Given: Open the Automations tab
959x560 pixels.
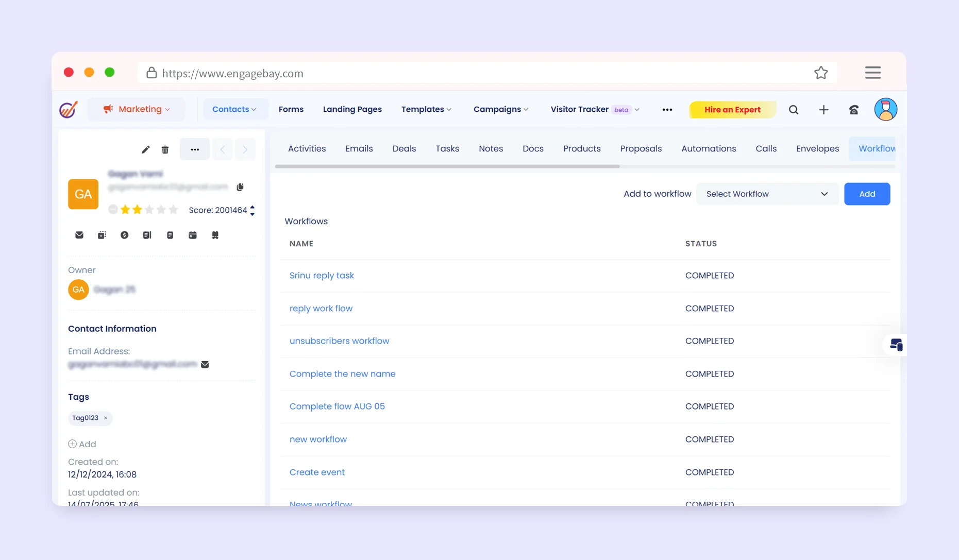Looking at the screenshot, I should pos(708,148).
